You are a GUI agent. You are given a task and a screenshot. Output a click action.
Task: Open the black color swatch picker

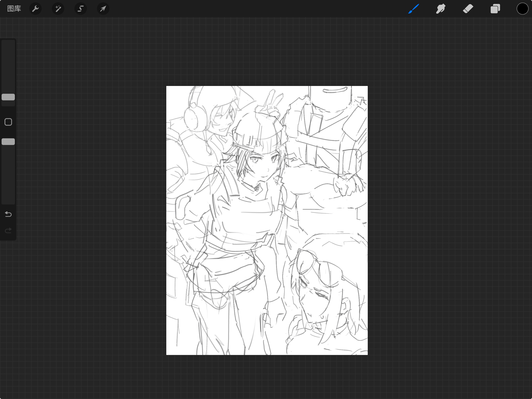point(522,9)
